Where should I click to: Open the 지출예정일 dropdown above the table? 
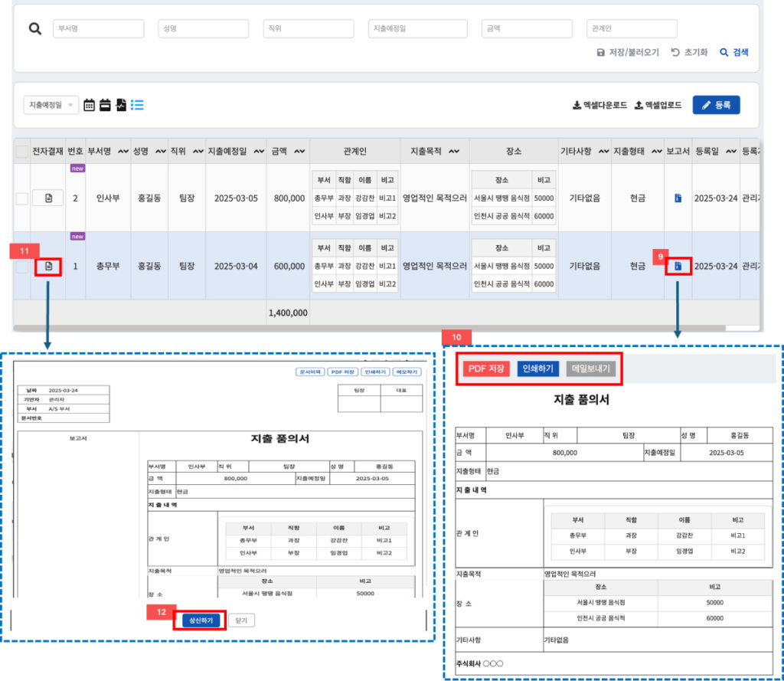click(51, 105)
